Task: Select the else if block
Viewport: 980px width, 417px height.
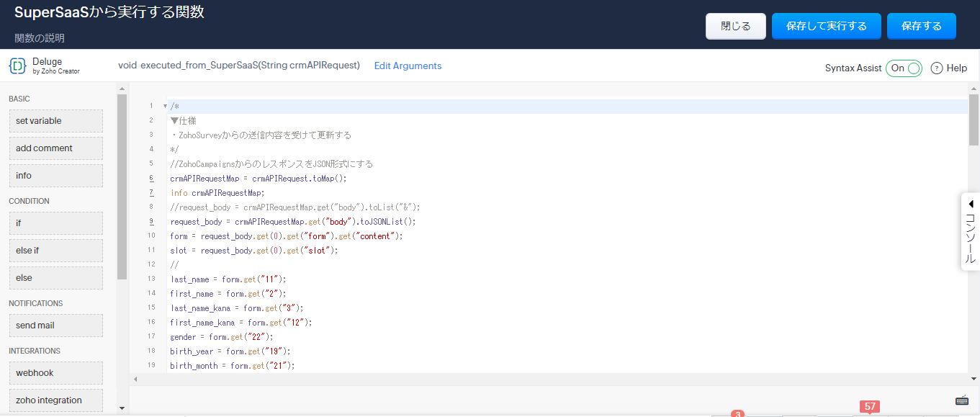Action: coord(56,251)
